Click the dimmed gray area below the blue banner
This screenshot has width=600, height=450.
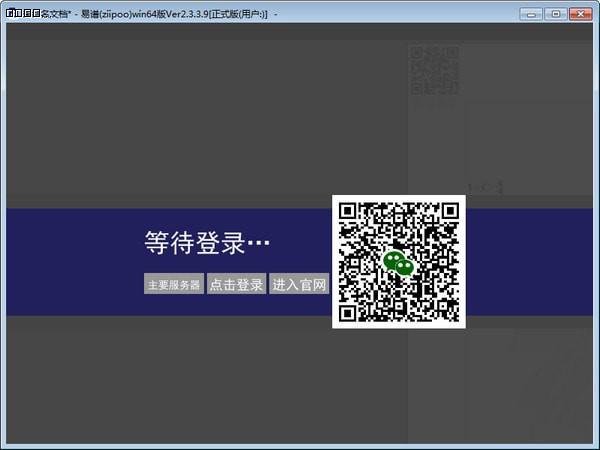[200, 380]
